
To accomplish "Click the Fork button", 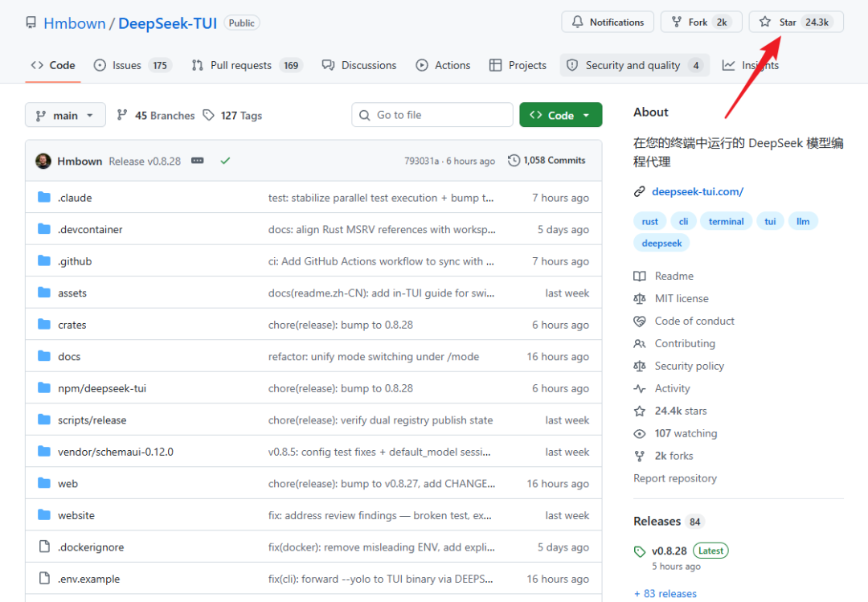I will point(701,23).
